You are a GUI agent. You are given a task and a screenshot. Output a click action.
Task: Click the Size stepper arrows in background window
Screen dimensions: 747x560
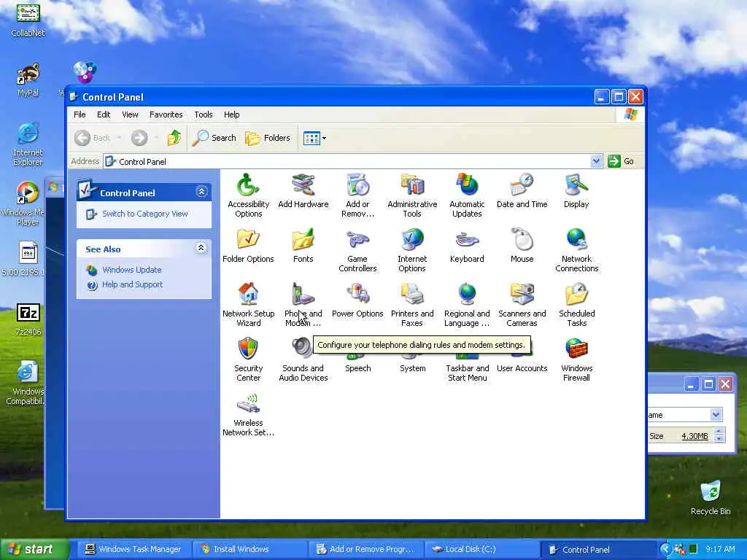(x=719, y=435)
